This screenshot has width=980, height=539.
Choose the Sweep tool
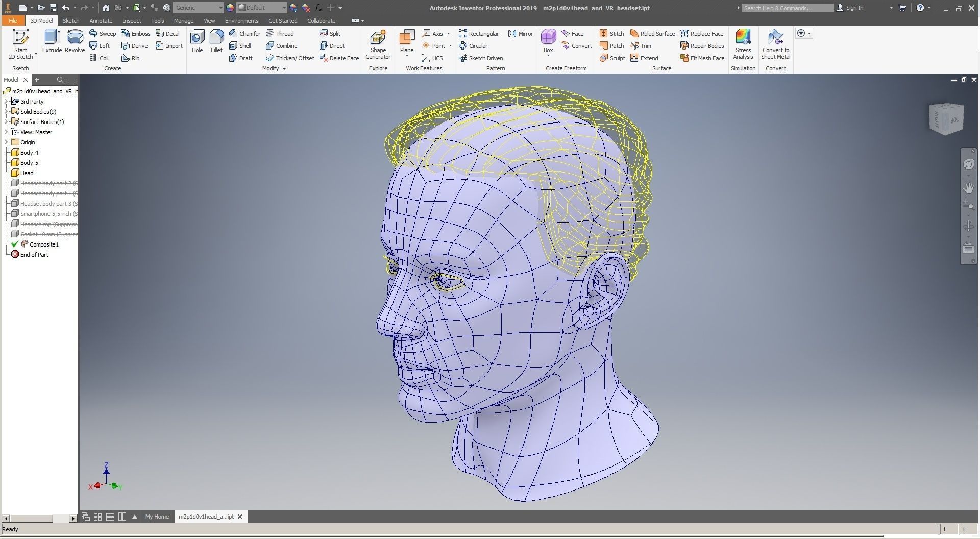click(x=103, y=34)
